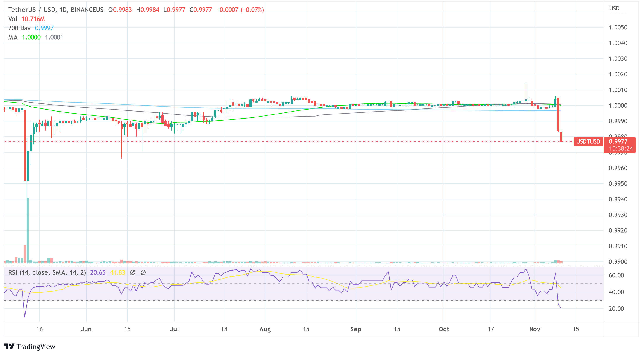The image size is (644, 356).
Task: Click the countdown timer 10:38:24
Action: (621, 148)
